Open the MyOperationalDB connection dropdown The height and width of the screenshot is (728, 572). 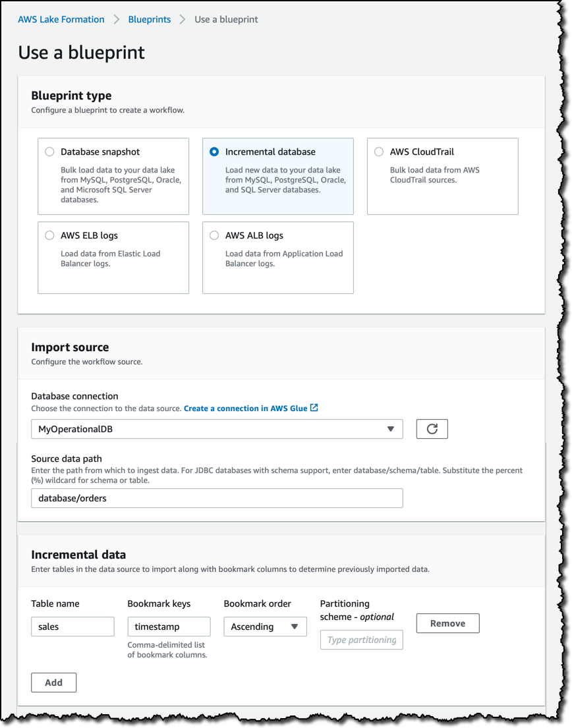pyautogui.click(x=217, y=429)
